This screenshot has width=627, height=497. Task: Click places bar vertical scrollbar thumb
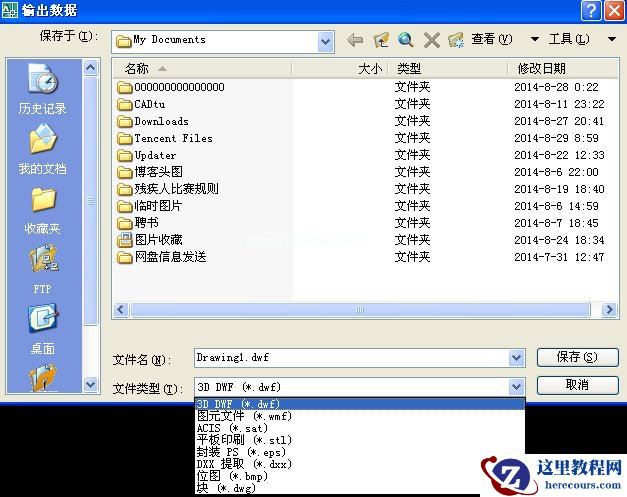[91, 201]
